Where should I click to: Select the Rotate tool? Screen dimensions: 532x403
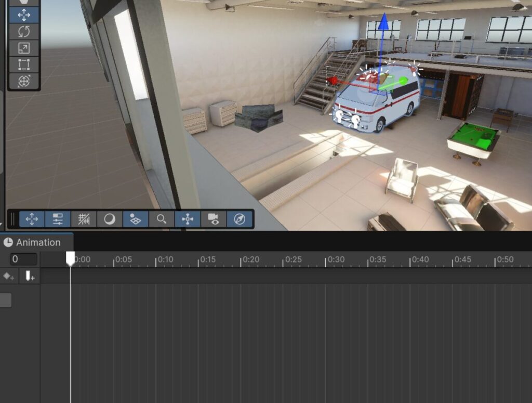(24, 31)
